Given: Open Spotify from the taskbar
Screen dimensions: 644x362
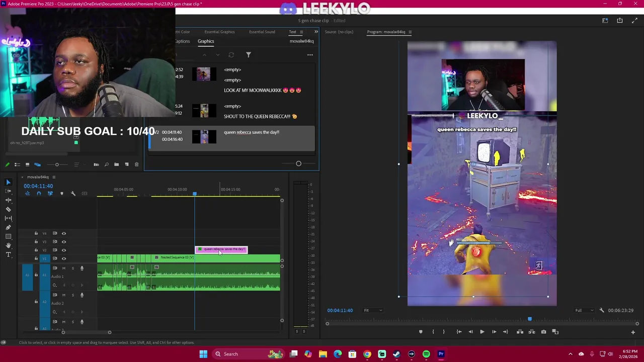Looking at the screenshot, I should [x=426, y=354].
